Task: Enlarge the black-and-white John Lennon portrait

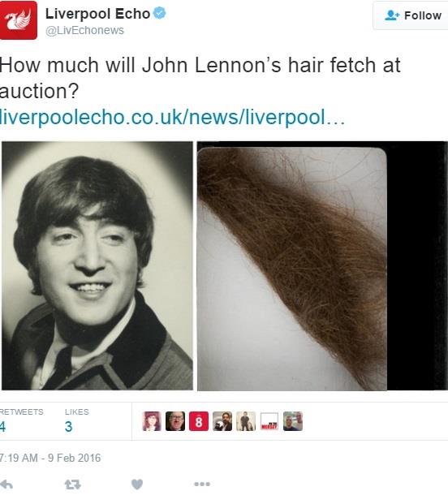Action: [97, 265]
